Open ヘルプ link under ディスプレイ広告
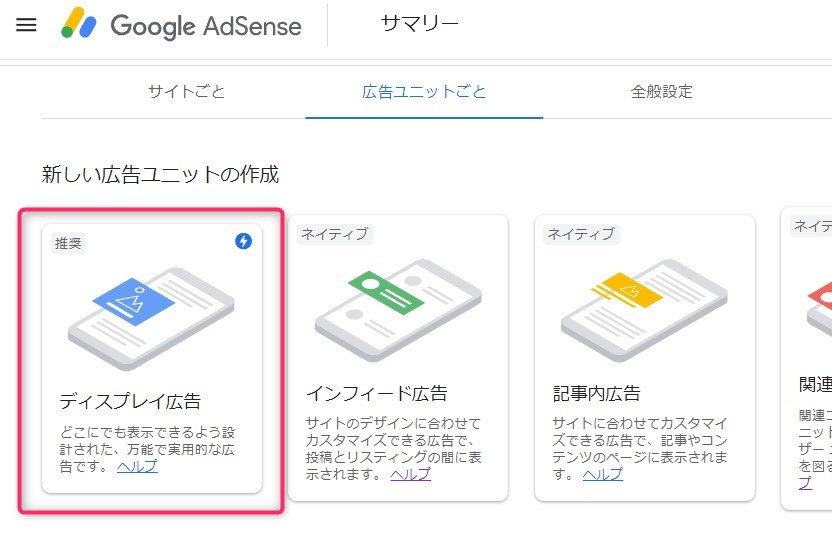 pyautogui.click(x=137, y=467)
